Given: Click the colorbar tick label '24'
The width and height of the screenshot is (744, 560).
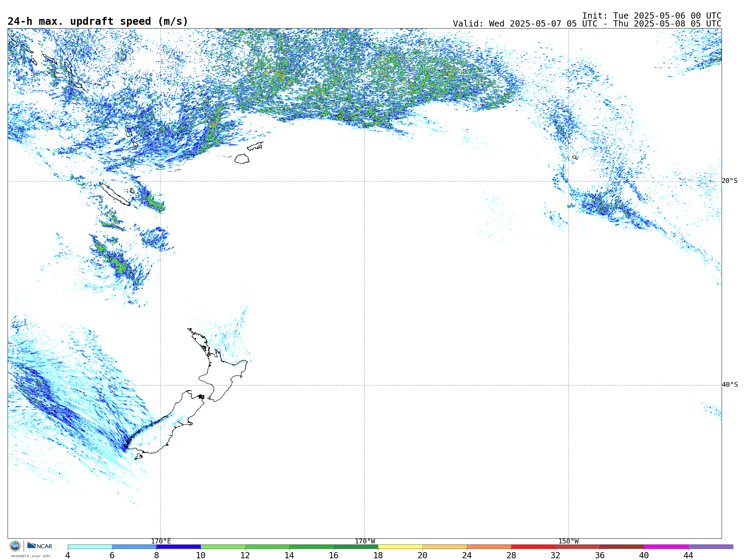Looking at the screenshot, I should [467, 555].
